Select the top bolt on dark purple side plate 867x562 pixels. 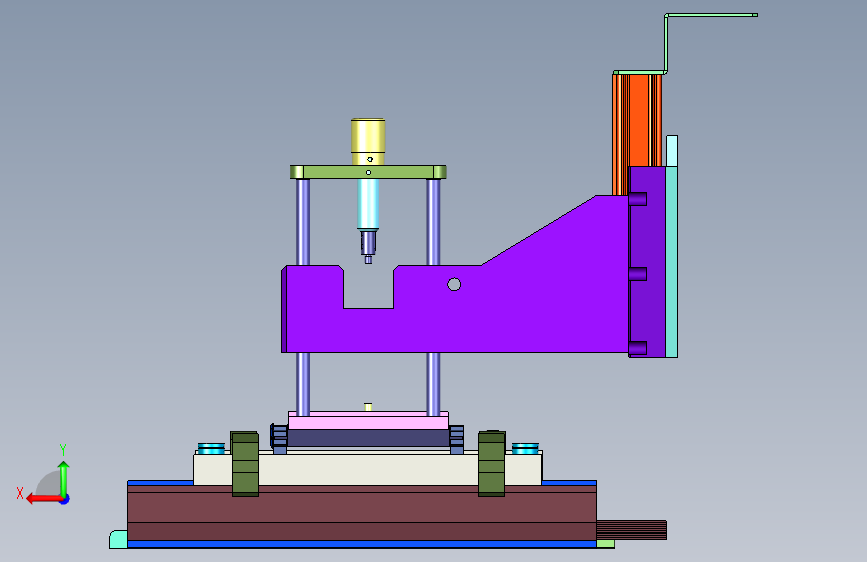[x=638, y=199]
